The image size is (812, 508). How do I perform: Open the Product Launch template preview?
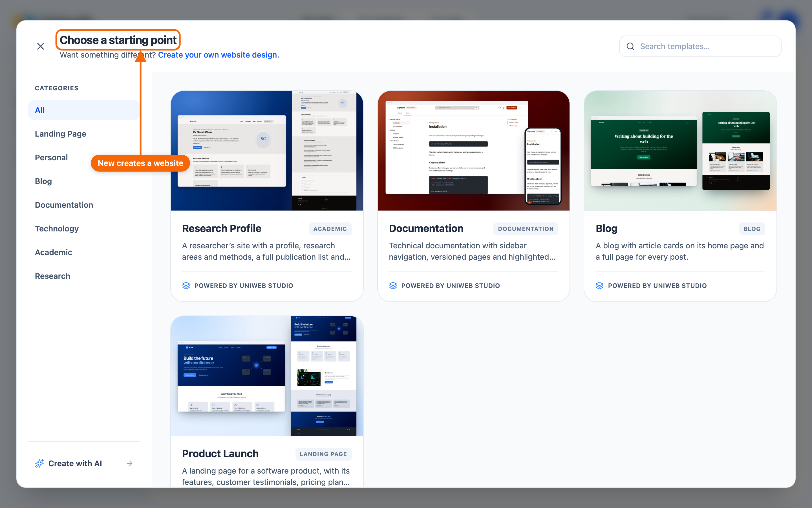pos(267,376)
